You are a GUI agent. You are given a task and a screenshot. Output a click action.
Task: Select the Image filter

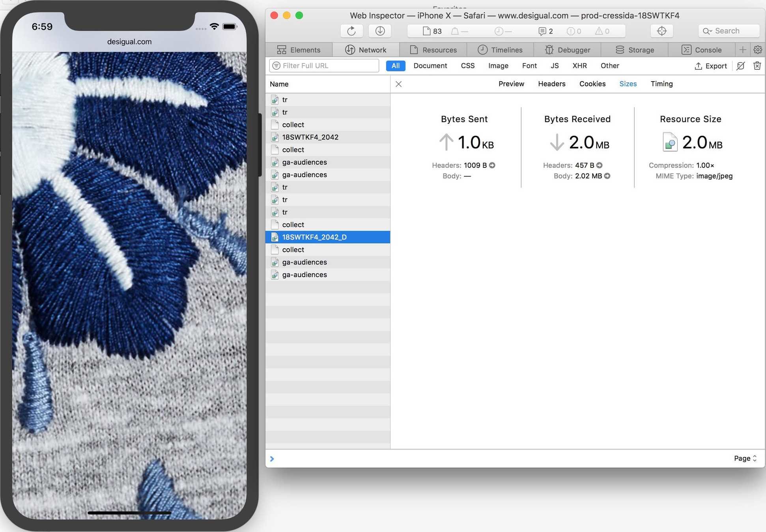(x=498, y=66)
